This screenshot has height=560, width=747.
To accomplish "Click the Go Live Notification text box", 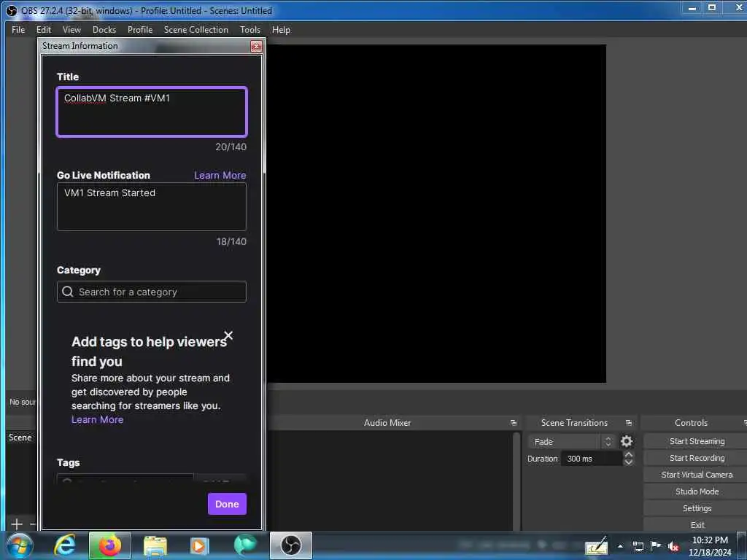I will pos(152,206).
